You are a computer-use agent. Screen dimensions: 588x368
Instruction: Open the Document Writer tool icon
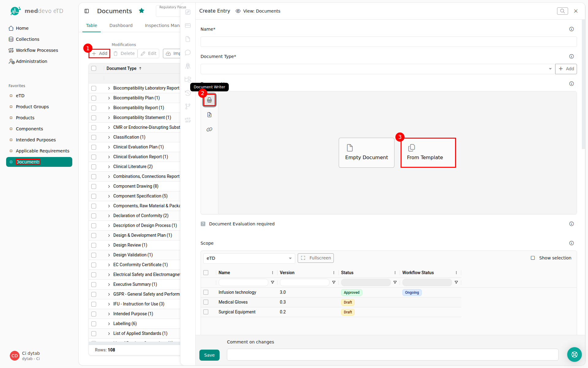[x=209, y=100]
